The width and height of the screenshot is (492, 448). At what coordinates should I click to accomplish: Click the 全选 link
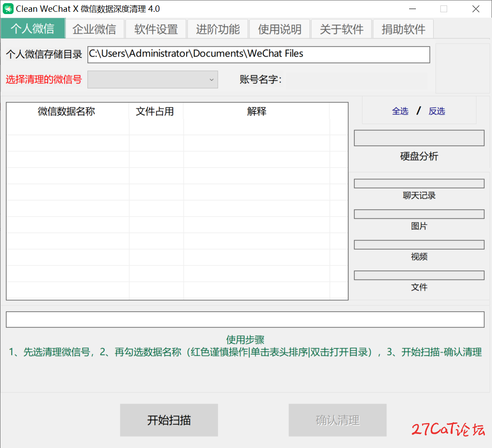(400, 111)
